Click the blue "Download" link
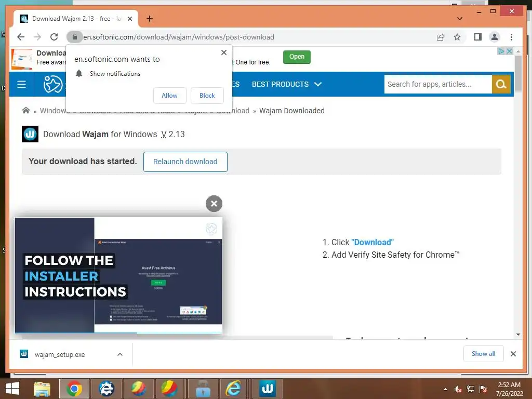 click(373, 242)
